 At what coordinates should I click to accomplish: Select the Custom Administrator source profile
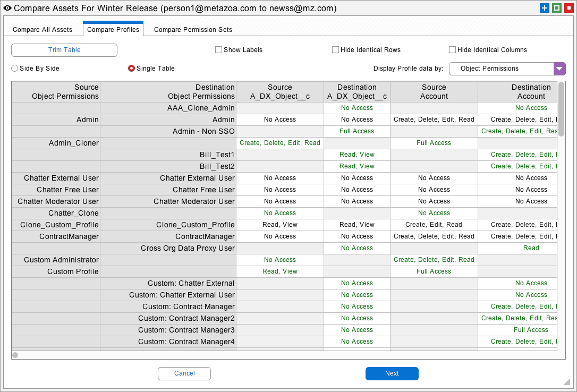pyautogui.click(x=56, y=260)
